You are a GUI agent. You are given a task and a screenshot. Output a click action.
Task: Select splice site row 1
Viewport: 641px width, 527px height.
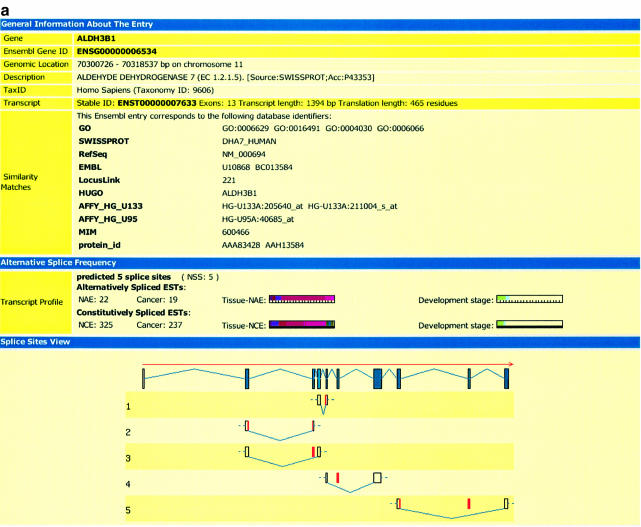coord(319,405)
